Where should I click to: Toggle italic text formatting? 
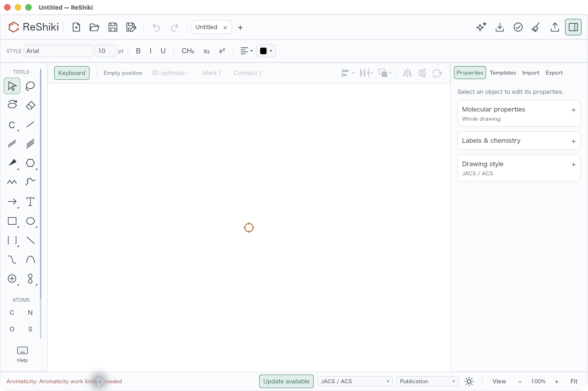tap(150, 51)
